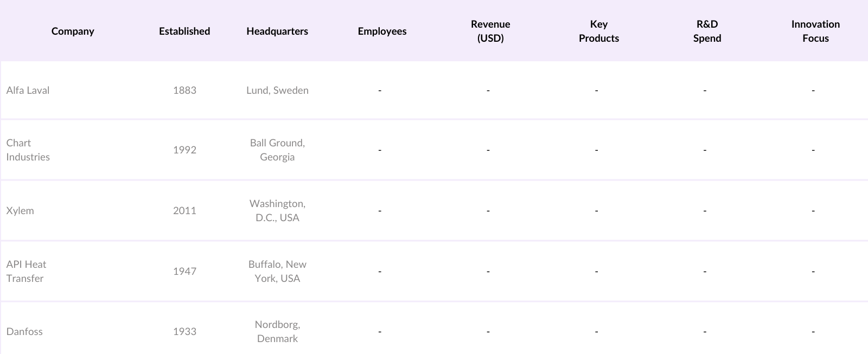This screenshot has width=868, height=354.
Task: Select the Chart Industries company cell
Action: click(x=28, y=150)
